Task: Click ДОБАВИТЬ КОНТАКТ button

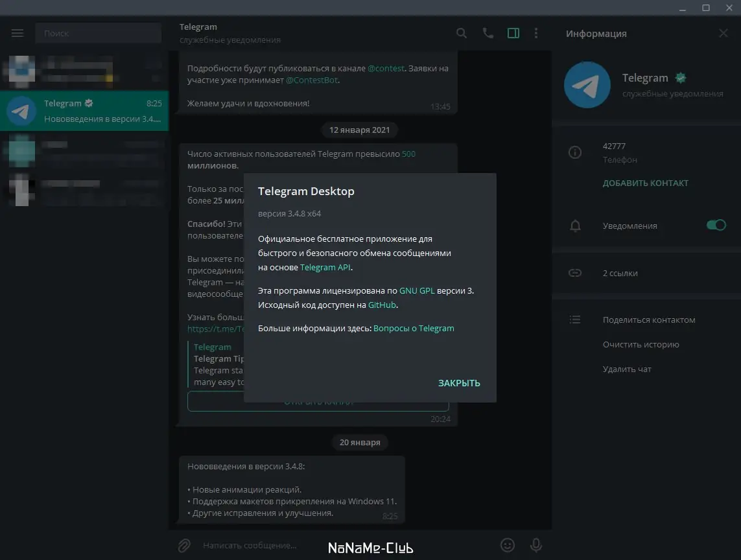Action: pyautogui.click(x=645, y=183)
